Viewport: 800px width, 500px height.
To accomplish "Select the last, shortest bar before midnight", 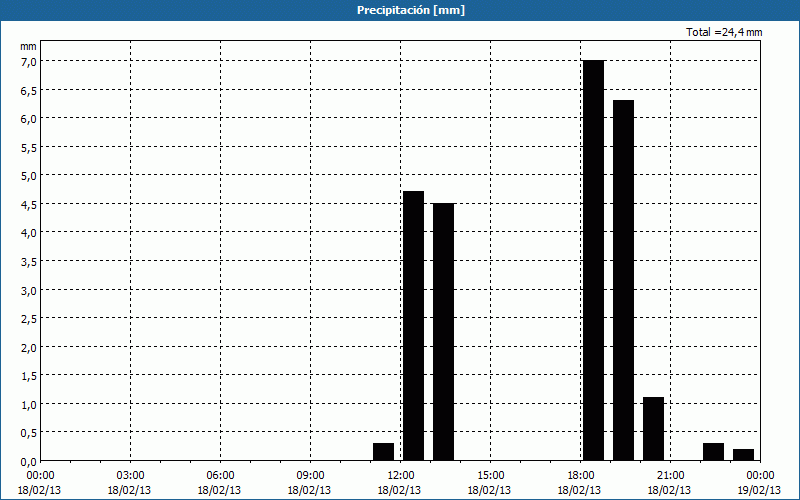I will 743,455.
